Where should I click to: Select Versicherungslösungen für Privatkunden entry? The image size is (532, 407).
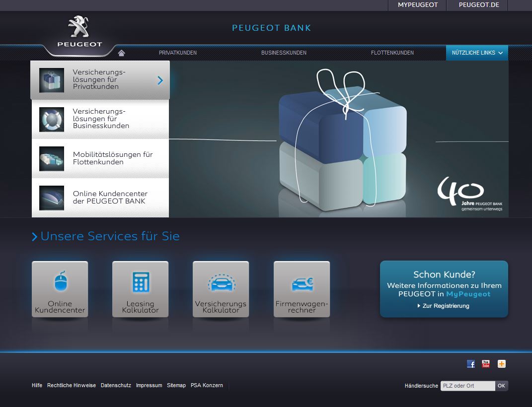(x=100, y=80)
